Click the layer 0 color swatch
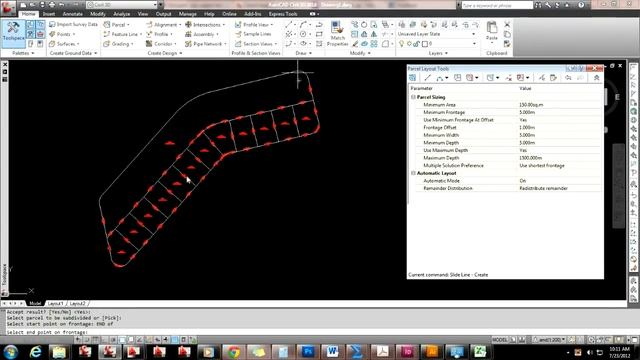Viewport: 640px width, 360px height. pyautogui.click(x=424, y=44)
